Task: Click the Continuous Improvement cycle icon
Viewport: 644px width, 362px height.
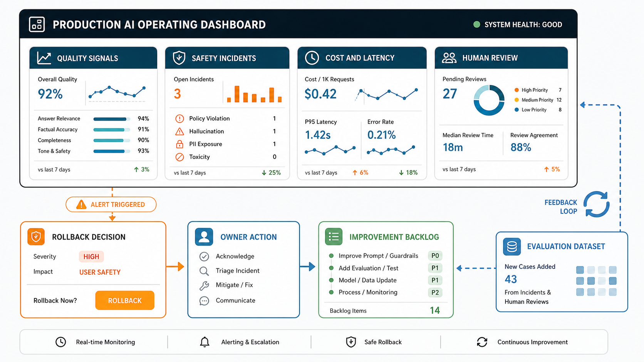Action: coord(482,342)
